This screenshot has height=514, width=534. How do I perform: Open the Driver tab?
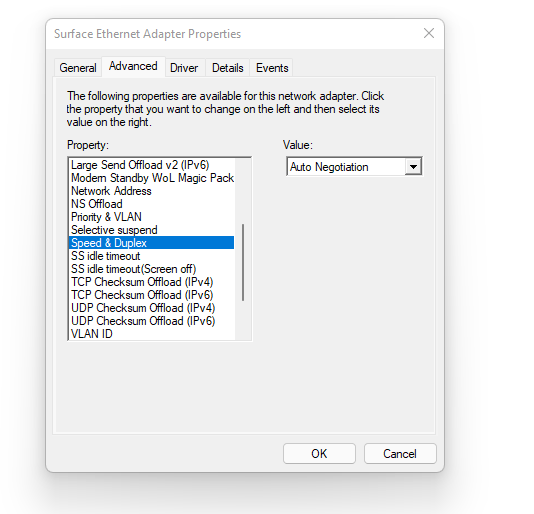[x=184, y=67]
